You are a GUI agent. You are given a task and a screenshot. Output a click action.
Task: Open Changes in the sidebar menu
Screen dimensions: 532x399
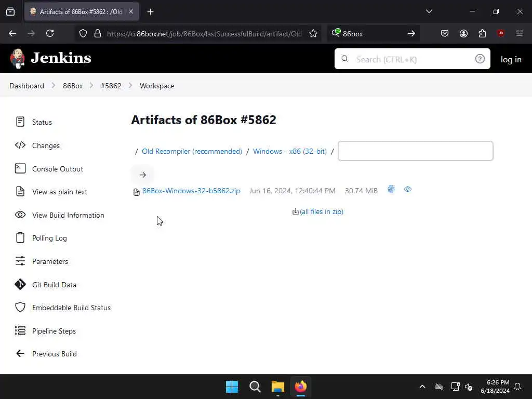coord(46,145)
